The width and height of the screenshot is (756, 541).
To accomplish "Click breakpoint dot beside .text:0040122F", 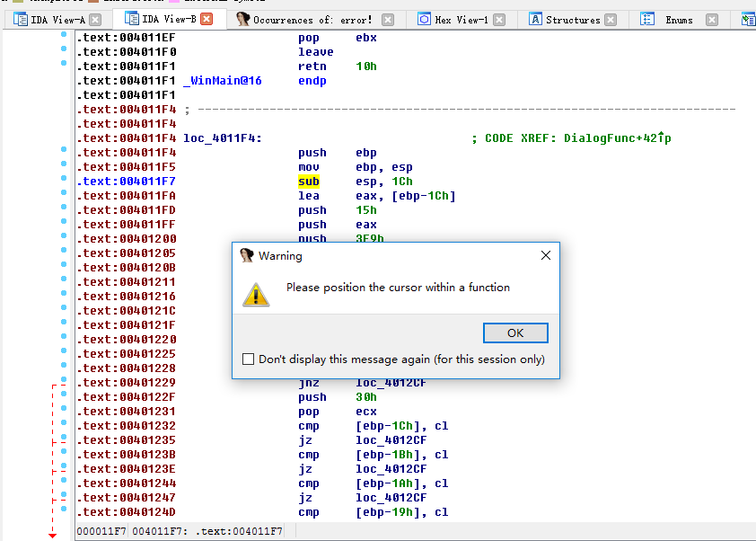I will pyautogui.click(x=64, y=394).
